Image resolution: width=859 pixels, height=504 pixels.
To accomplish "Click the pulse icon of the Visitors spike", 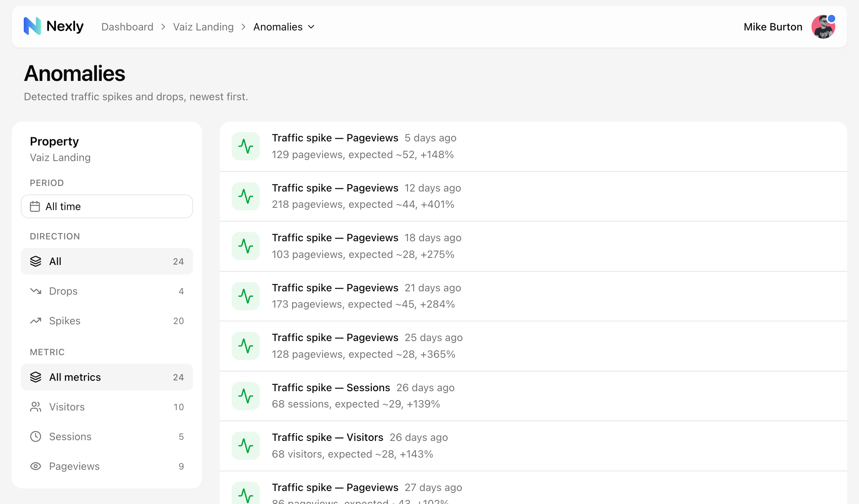I will [246, 446].
